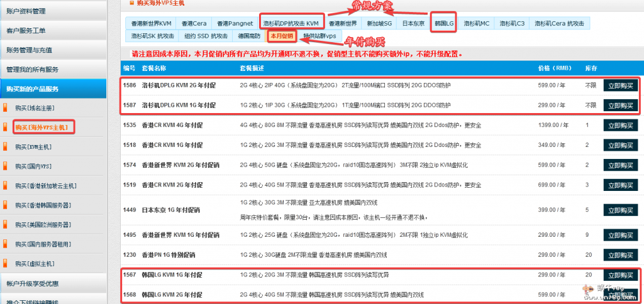Click 立即购买 for plan 1586 洛杉矶DPLG 2G
The height and width of the screenshot is (304, 644).
(x=620, y=85)
